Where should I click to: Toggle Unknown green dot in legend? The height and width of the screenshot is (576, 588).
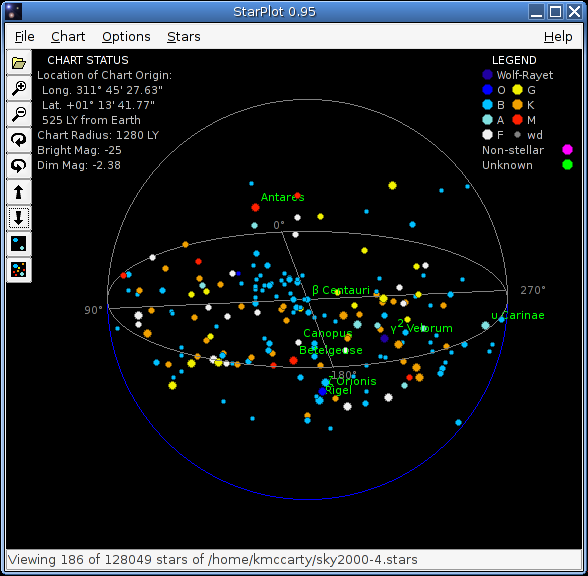[x=567, y=165]
